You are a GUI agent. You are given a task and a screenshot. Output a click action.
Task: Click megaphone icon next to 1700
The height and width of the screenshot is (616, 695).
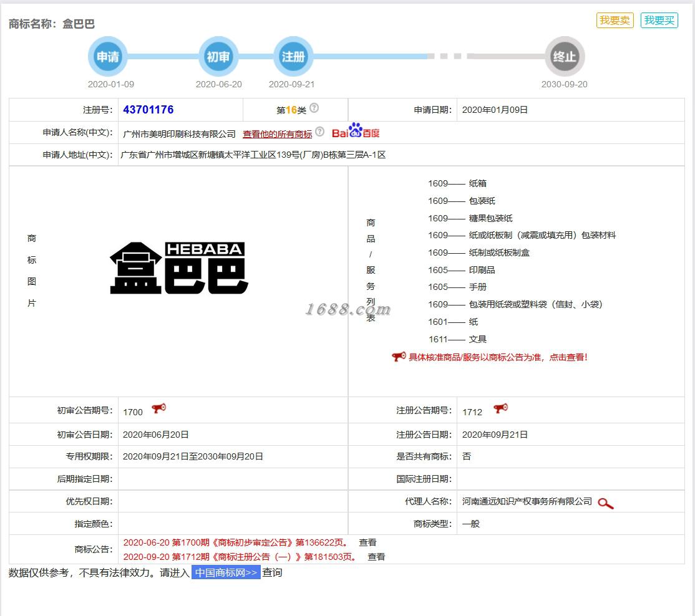coord(158,408)
